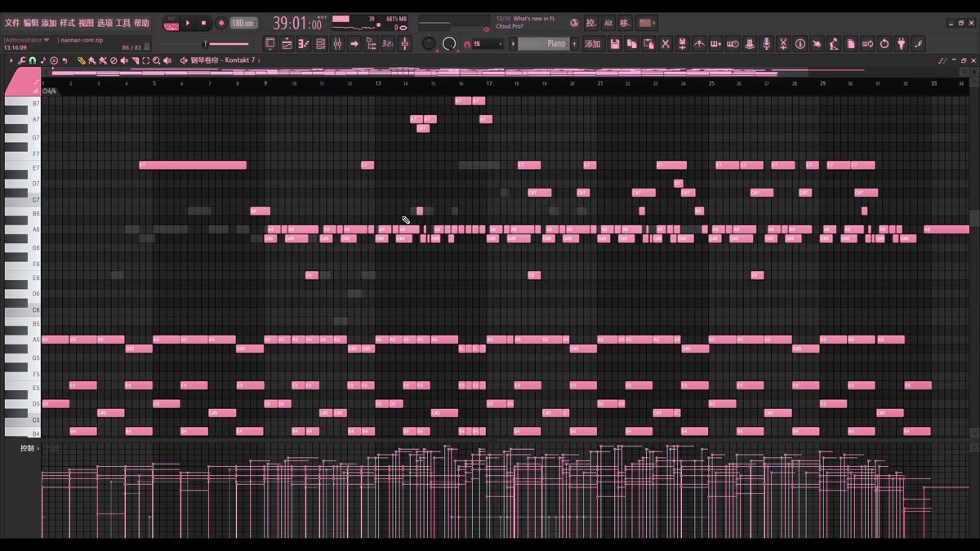Viewport: 980px width, 551px height.
Task: Select the marquee select tool
Action: 146,60
